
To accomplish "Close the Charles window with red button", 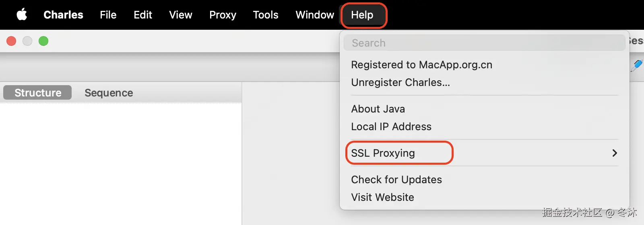I will click(11, 41).
